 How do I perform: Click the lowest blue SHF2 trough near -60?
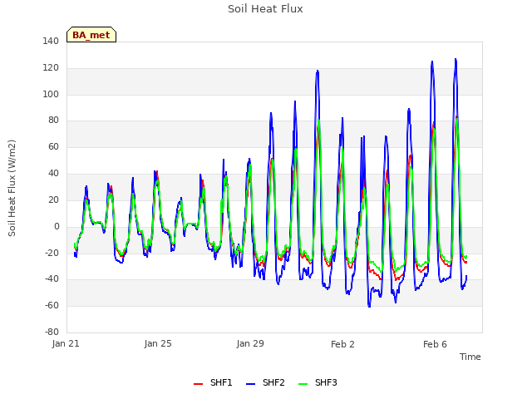coord(369,306)
